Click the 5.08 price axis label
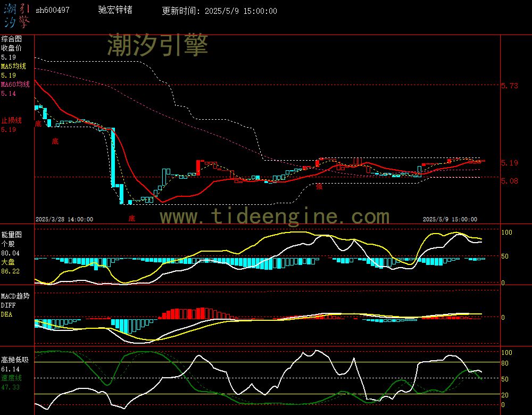 point(510,181)
